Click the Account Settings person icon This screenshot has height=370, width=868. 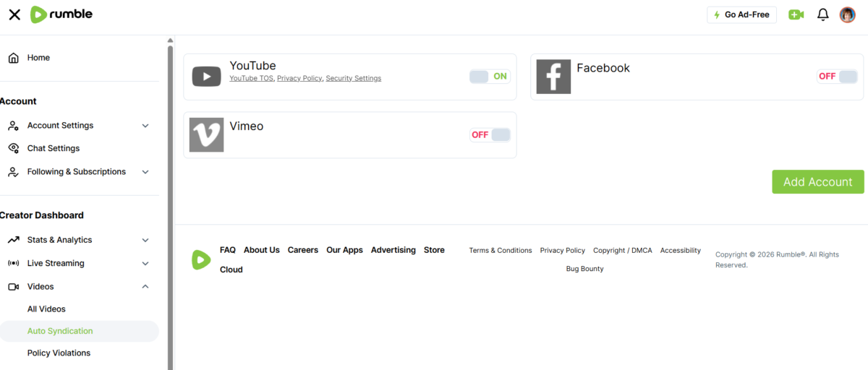(14, 126)
